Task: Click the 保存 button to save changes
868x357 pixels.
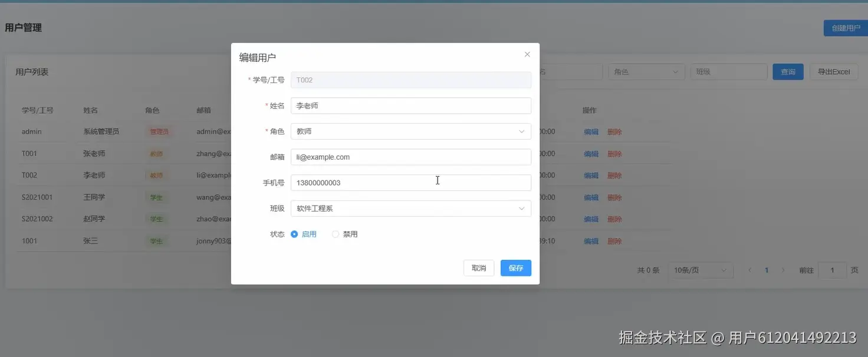Action: coord(515,267)
